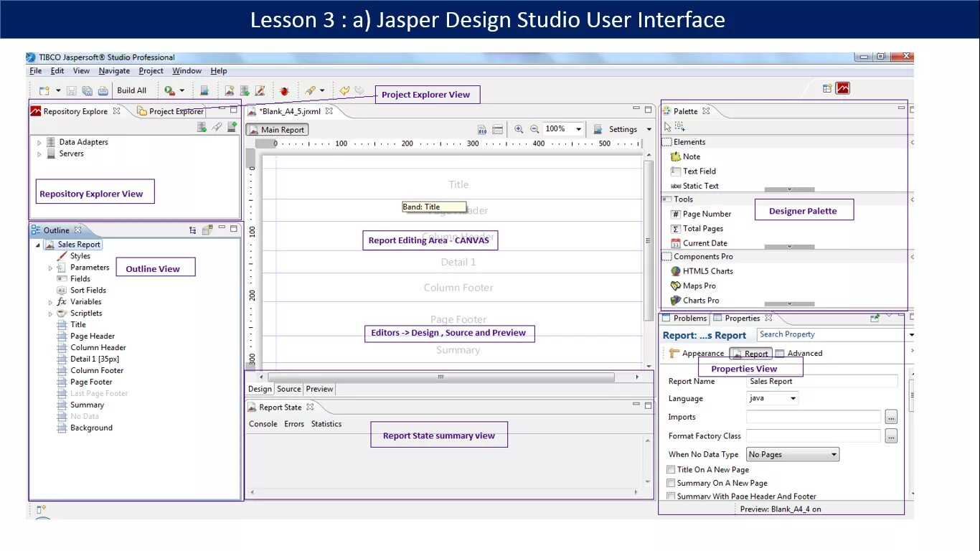
Task: Pick the Page Number tool in Palette
Action: coord(701,214)
